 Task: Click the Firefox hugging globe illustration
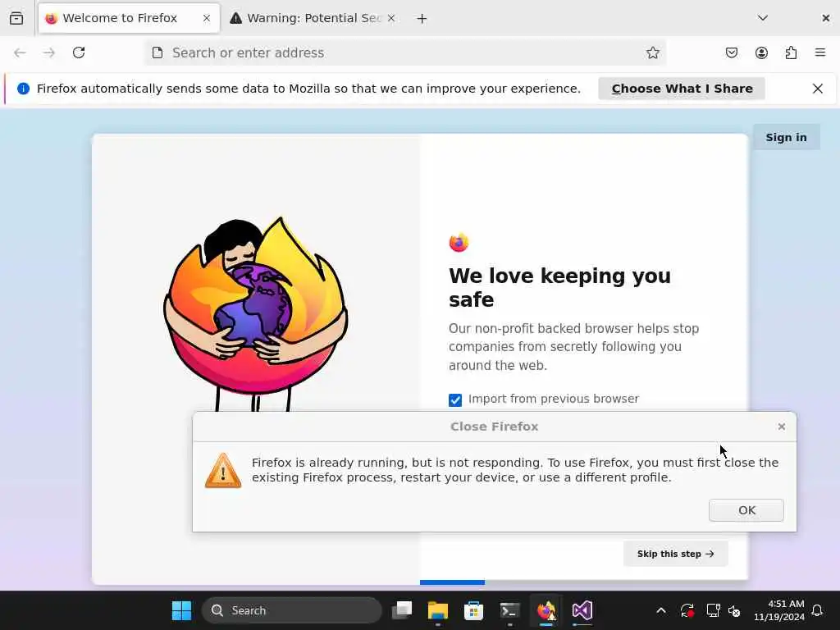256,314
